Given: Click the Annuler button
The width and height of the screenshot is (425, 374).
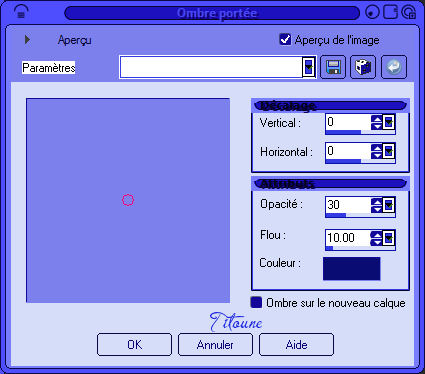Looking at the screenshot, I should (x=215, y=344).
